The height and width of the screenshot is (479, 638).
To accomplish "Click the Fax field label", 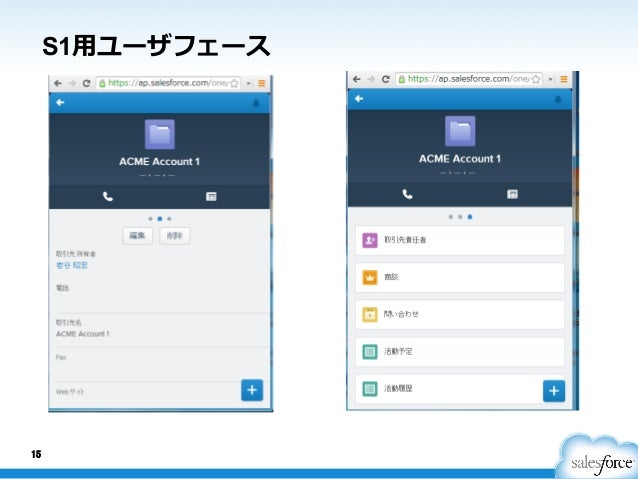I will pos(61,357).
